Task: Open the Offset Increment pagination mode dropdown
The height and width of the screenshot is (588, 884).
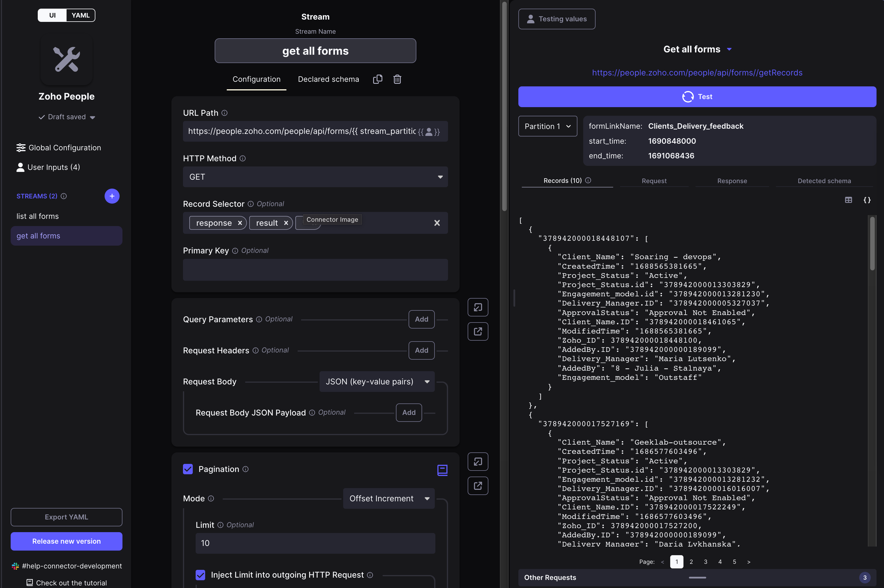Action: 388,498
